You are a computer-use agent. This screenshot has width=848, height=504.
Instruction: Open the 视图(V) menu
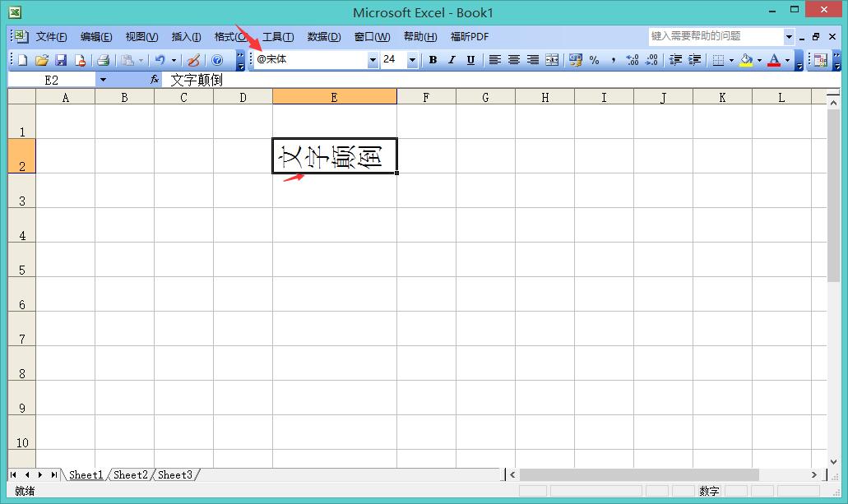[x=141, y=37]
